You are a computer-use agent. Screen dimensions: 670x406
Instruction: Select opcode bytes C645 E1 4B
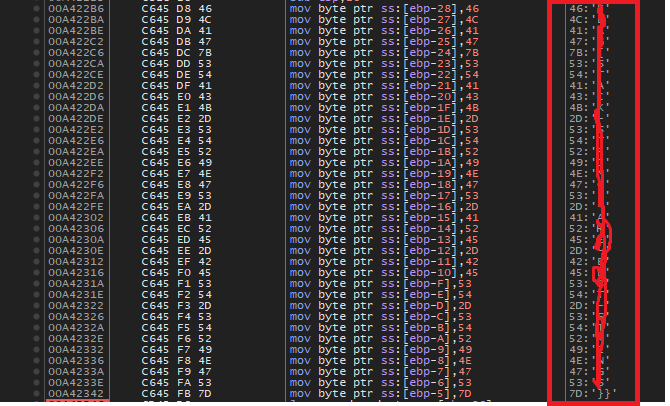pyautogui.click(x=176, y=108)
